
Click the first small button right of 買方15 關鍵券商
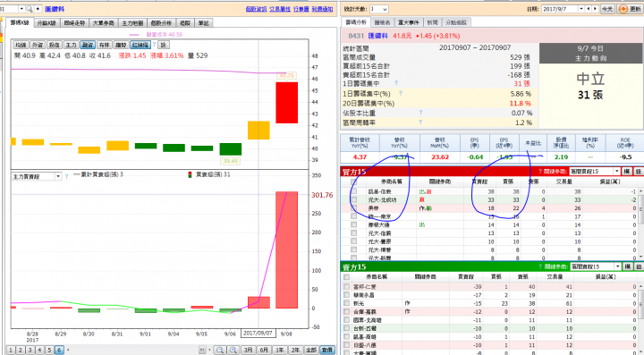[x=627, y=172]
